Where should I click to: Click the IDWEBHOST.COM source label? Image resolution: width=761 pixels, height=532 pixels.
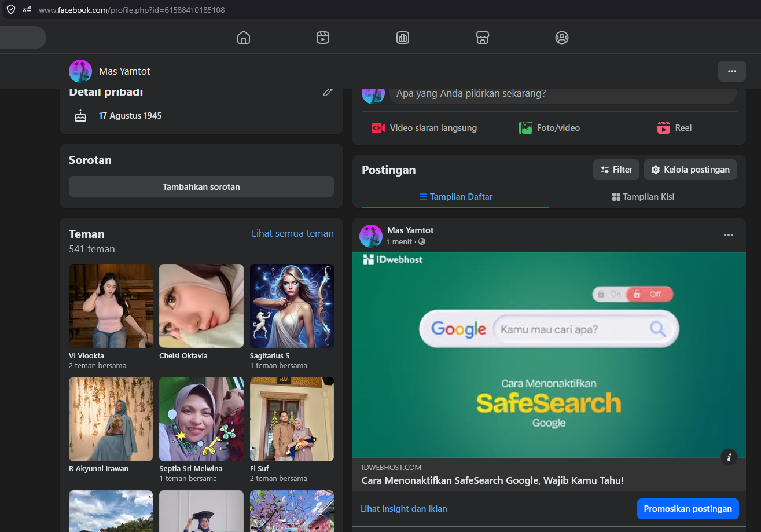pyautogui.click(x=391, y=468)
